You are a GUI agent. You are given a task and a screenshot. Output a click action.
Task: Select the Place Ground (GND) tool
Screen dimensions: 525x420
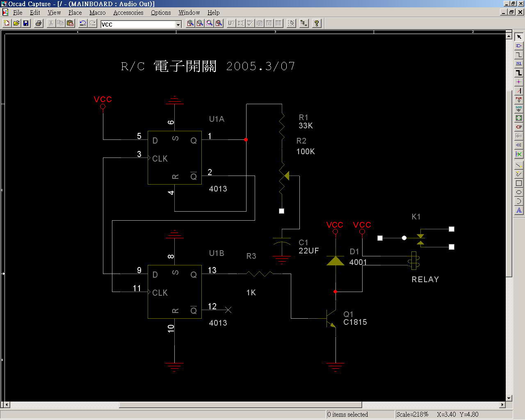click(519, 109)
